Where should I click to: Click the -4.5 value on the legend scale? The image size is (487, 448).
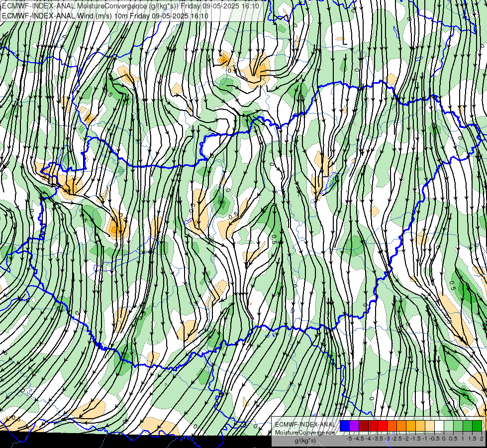pyautogui.click(x=359, y=439)
